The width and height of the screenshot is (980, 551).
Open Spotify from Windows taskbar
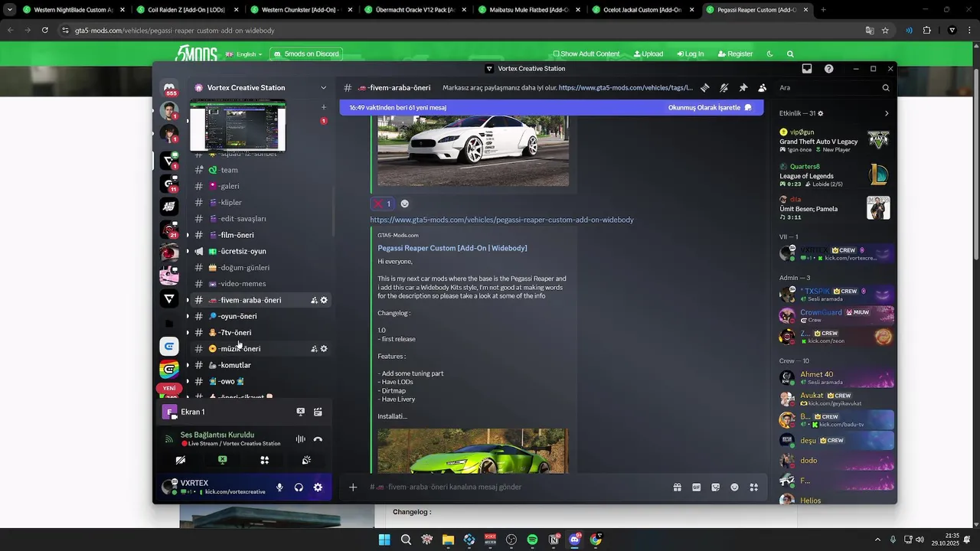532,540
